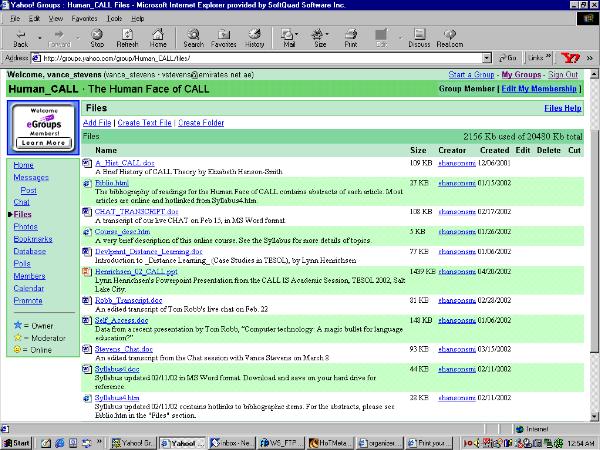
Task: Expand the Links toolbar chevron
Action: click(x=548, y=57)
